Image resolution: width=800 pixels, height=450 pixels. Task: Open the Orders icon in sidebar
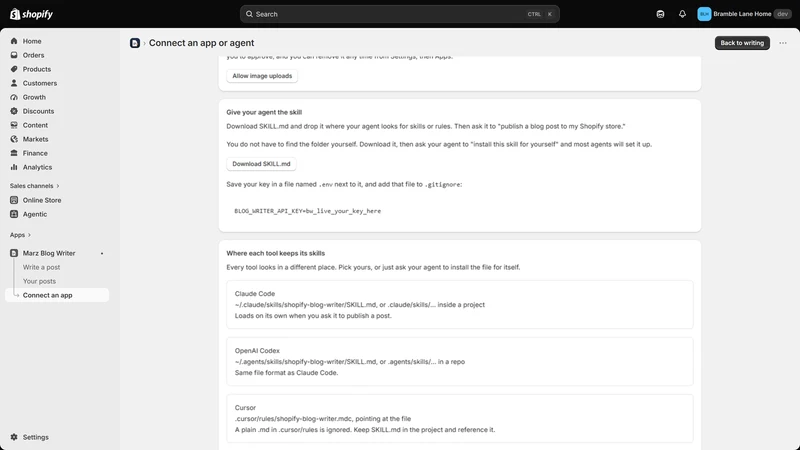14,55
